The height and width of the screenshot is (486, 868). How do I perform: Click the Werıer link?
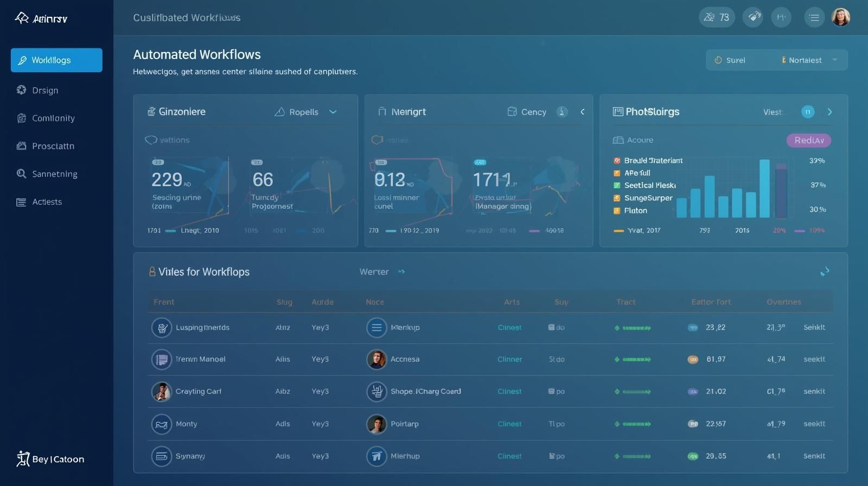374,272
